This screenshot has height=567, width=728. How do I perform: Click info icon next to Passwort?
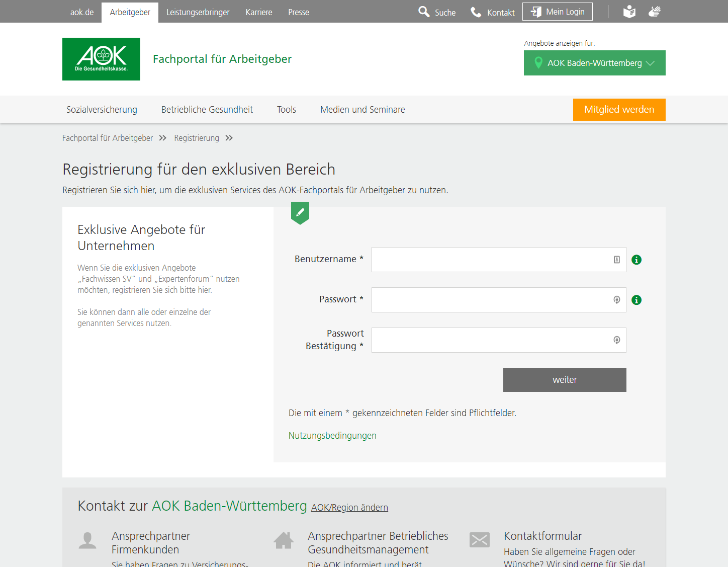coord(636,300)
